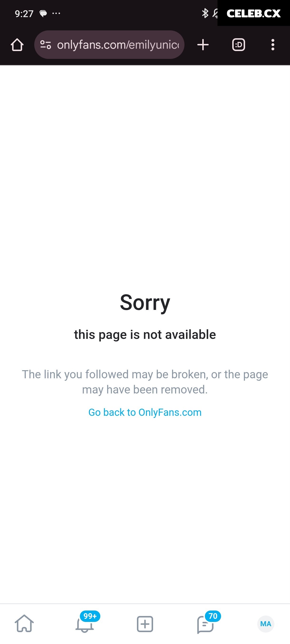Open the MA profile avatar menu

[266, 624]
